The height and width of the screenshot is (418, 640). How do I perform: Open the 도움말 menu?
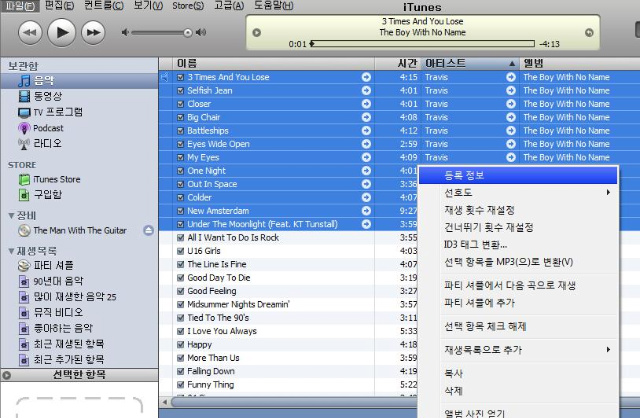click(273, 6)
